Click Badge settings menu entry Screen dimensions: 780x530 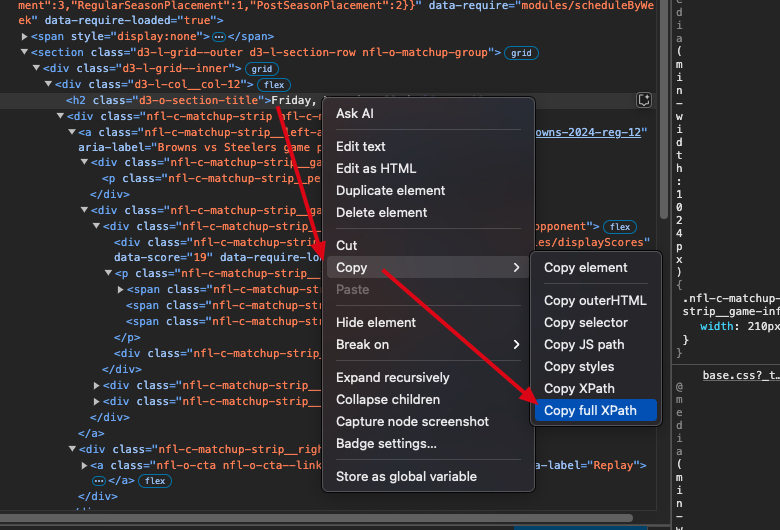[386, 443]
